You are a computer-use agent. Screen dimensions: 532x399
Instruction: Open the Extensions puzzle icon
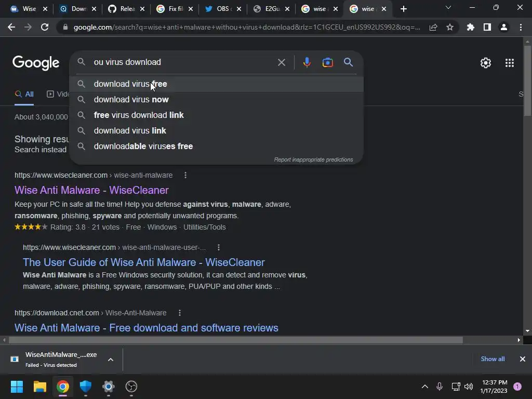pyautogui.click(x=471, y=27)
